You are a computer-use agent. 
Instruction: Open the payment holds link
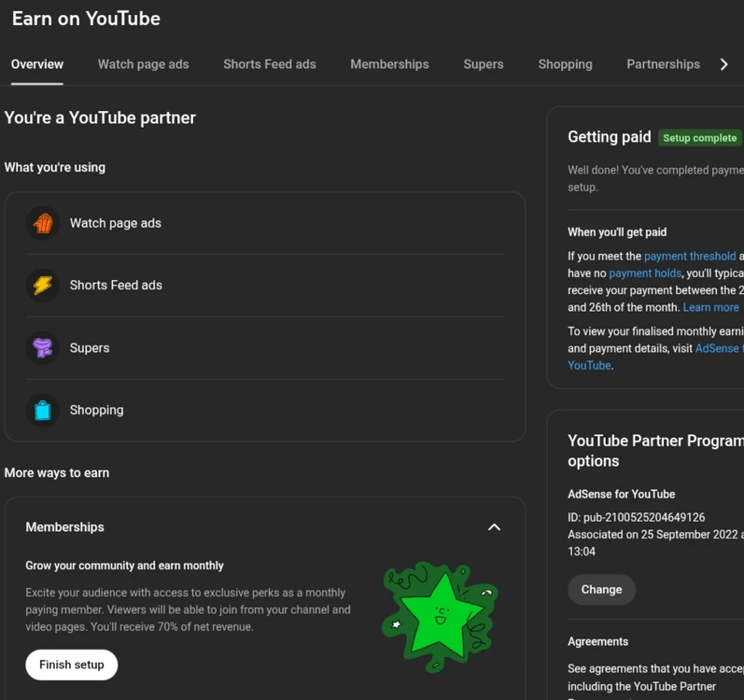[x=645, y=273]
